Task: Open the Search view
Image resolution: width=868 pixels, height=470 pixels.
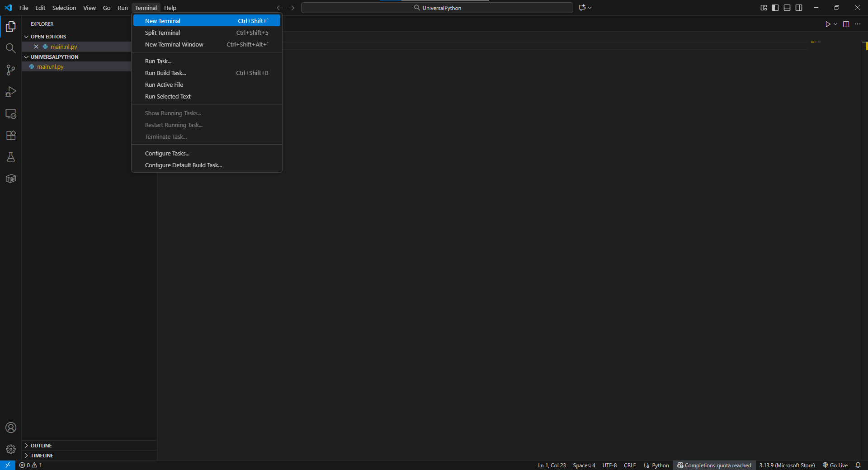Action: coord(10,48)
